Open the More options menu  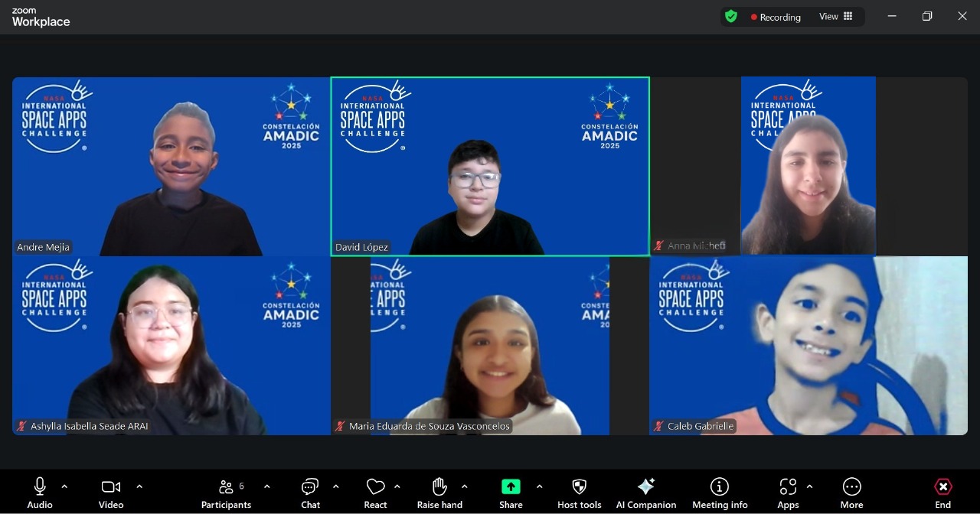coord(851,487)
